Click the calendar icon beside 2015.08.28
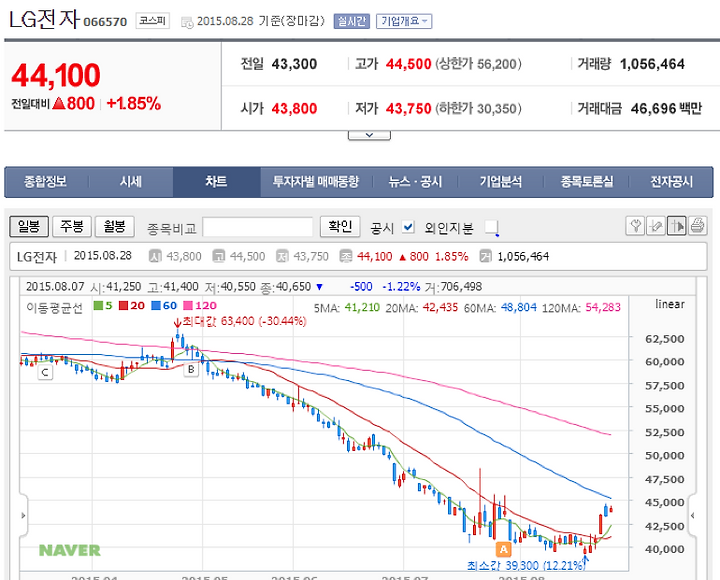 coord(187,22)
